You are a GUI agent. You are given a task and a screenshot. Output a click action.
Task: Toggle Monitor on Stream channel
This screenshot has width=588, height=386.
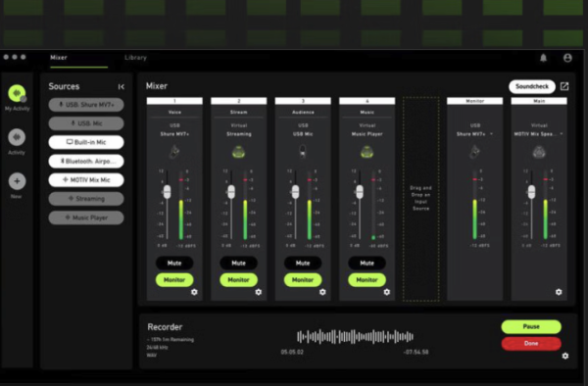click(238, 280)
